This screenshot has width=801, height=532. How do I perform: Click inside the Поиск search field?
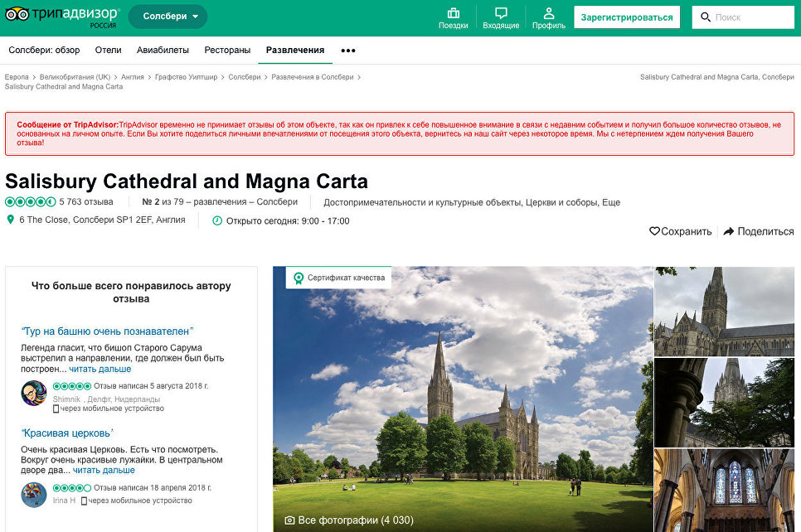[x=746, y=17]
